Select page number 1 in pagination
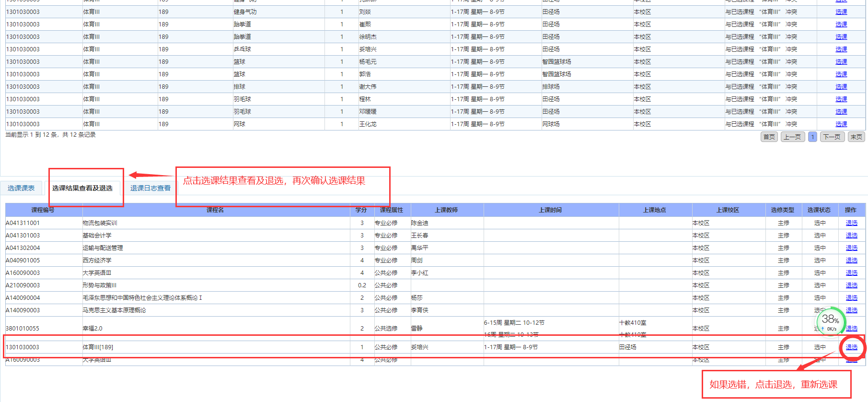 coord(812,137)
